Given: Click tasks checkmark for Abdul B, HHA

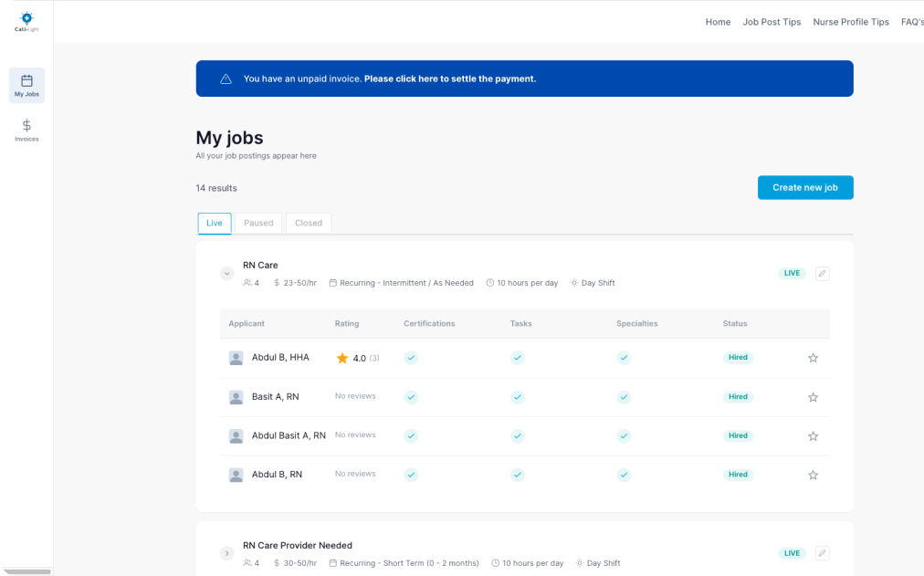Looking at the screenshot, I should (518, 358).
